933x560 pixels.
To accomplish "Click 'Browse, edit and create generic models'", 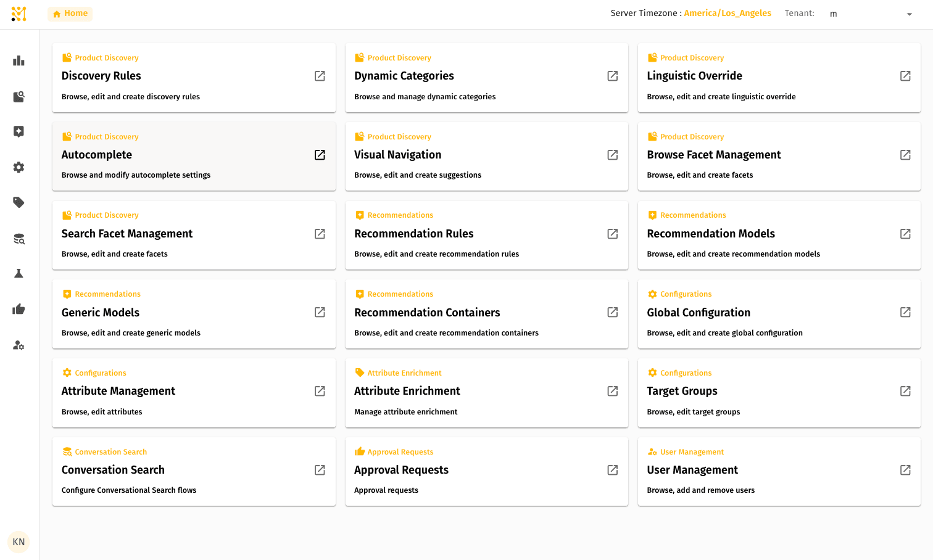I will [131, 333].
